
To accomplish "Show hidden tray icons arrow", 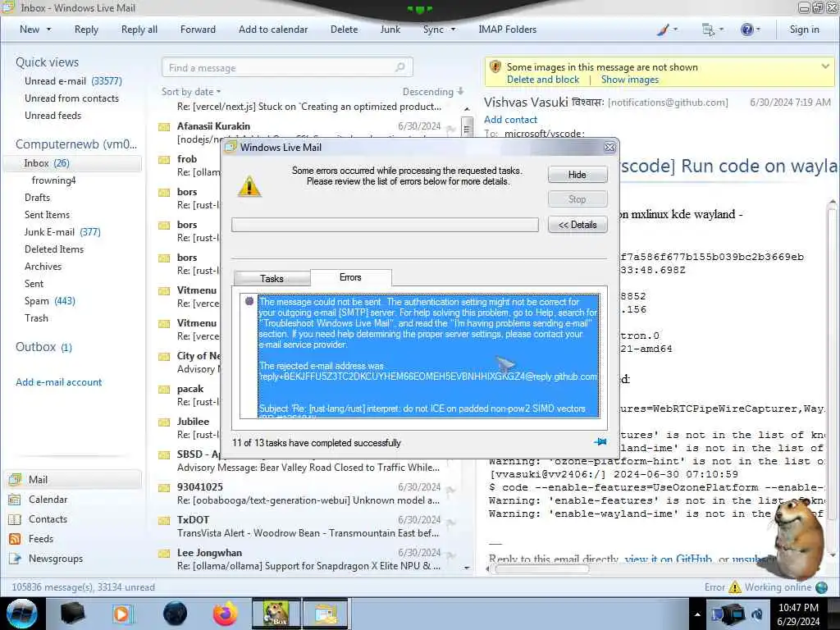I will pyautogui.click(x=697, y=614).
